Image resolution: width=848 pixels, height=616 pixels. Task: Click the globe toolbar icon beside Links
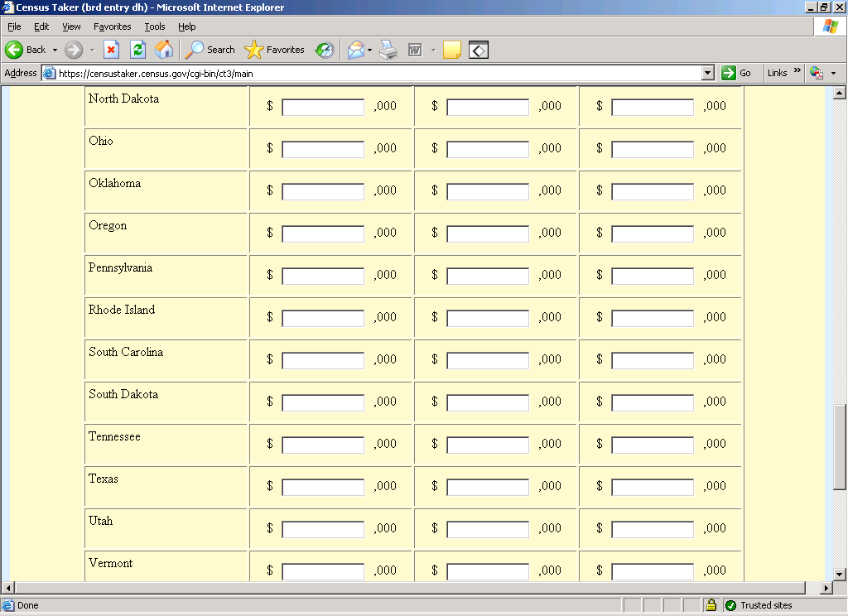click(x=816, y=73)
